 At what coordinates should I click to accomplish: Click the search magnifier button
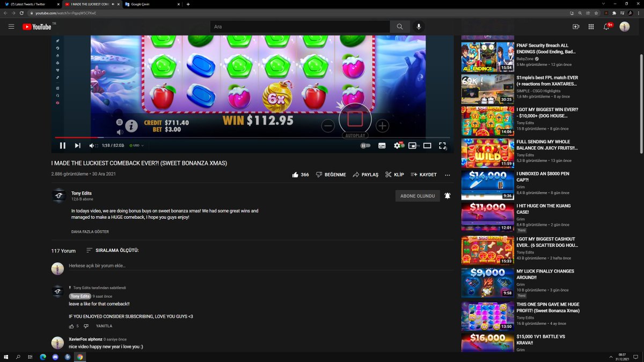[400, 26]
